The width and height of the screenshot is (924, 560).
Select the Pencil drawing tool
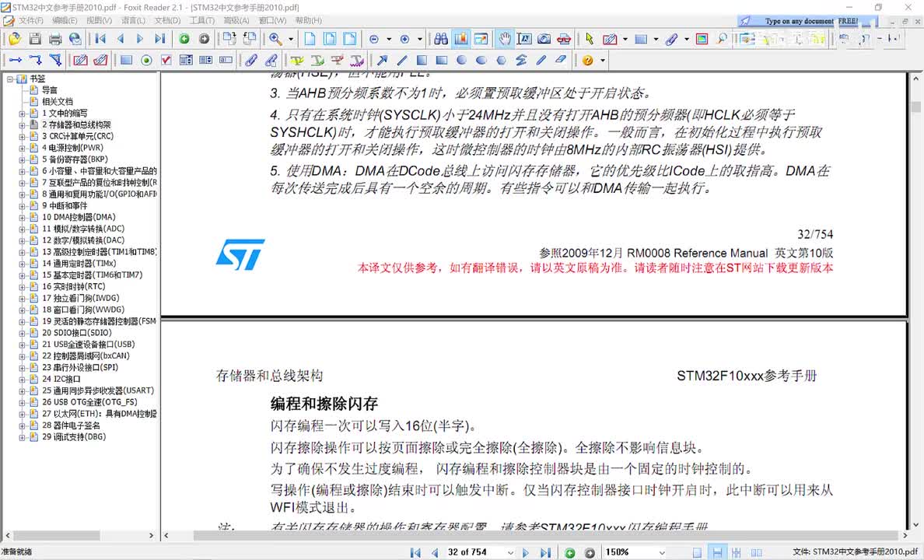(541, 60)
